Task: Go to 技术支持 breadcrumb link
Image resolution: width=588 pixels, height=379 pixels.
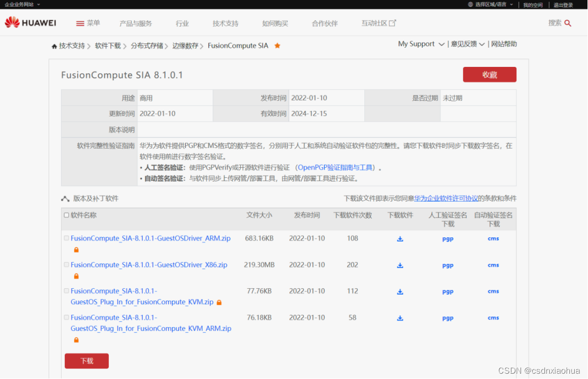Action: [x=72, y=46]
